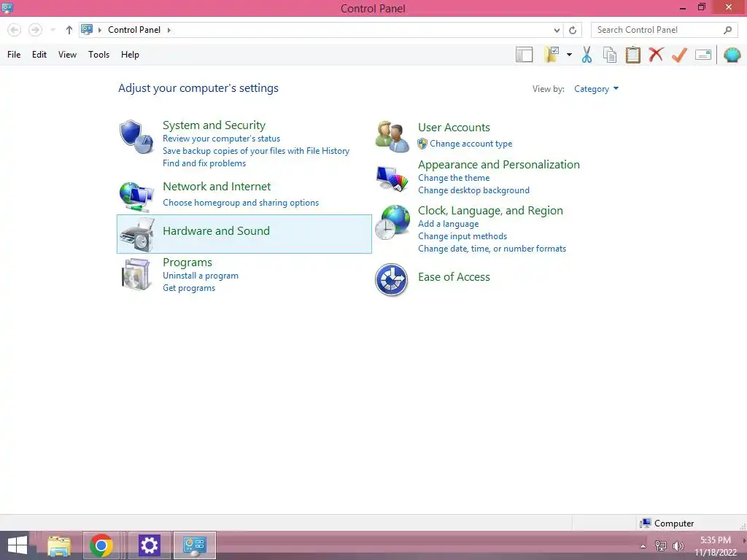Screen dimensions: 747x560
Task: Open Choose homegroup and sharing options
Action: coord(241,203)
